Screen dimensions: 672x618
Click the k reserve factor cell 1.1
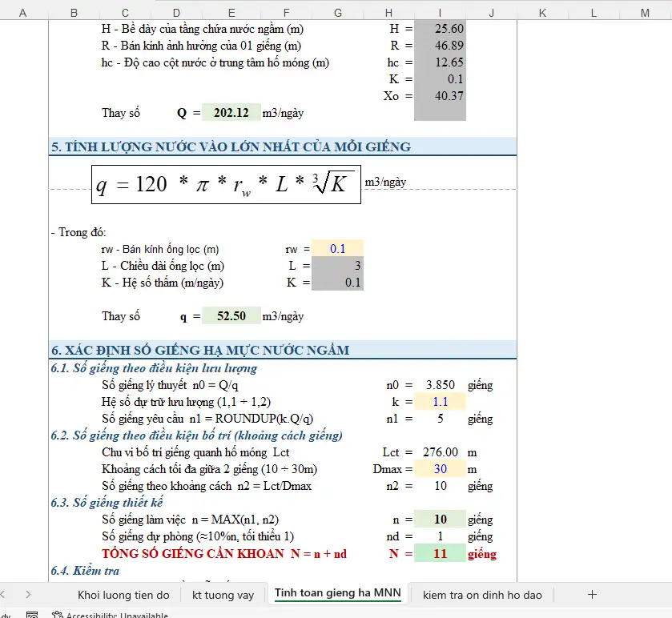441,402
